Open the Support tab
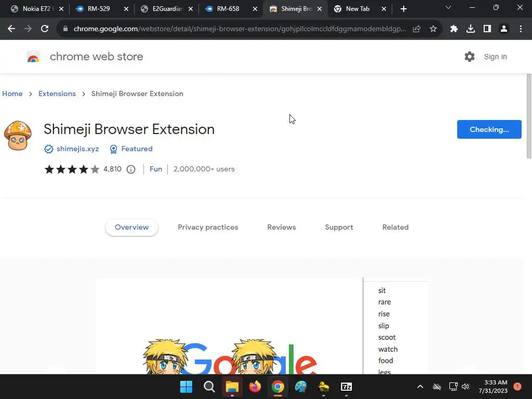The height and width of the screenshot is (399, 532). pos(339,228)
